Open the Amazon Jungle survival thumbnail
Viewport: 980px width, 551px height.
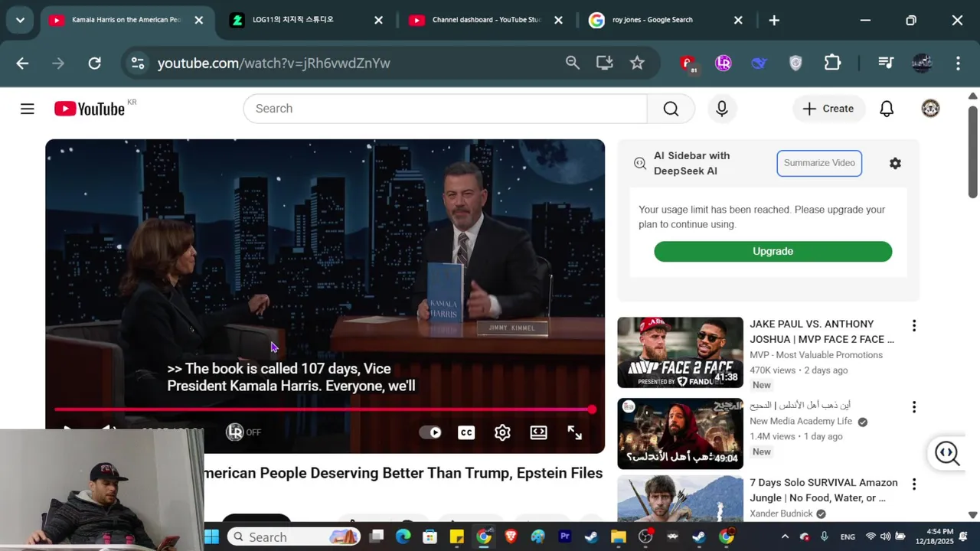680,498
